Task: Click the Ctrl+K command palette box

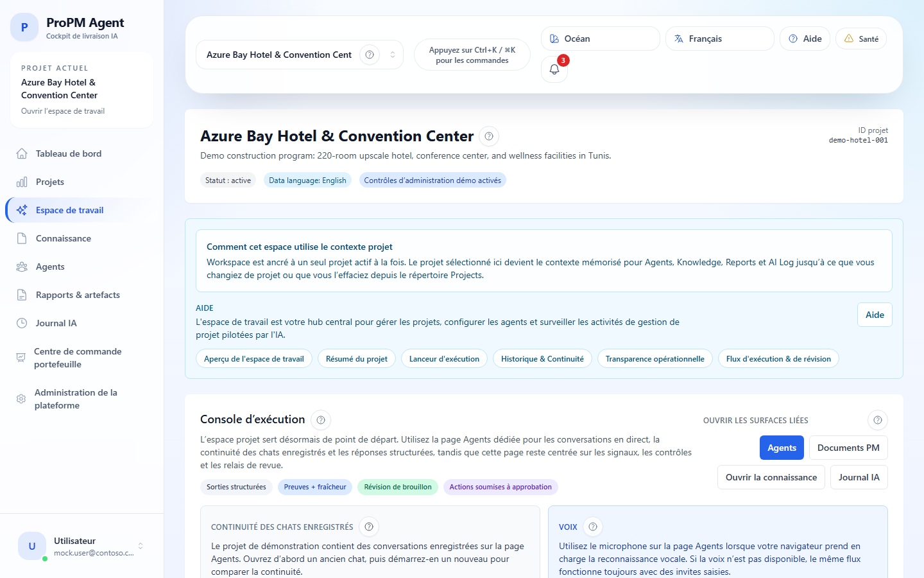Action: pyautogui.click(x=472, y=55)
